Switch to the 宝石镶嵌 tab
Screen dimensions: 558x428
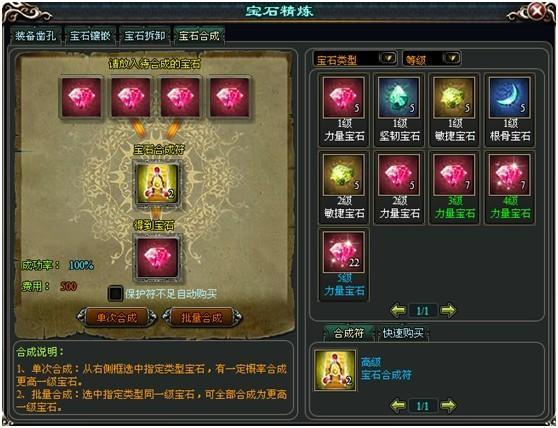(90, 36)
